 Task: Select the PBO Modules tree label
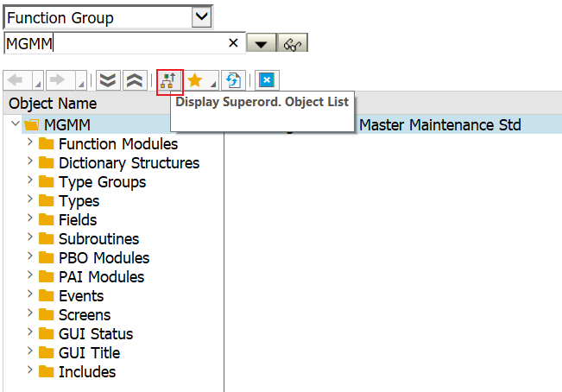104,258
